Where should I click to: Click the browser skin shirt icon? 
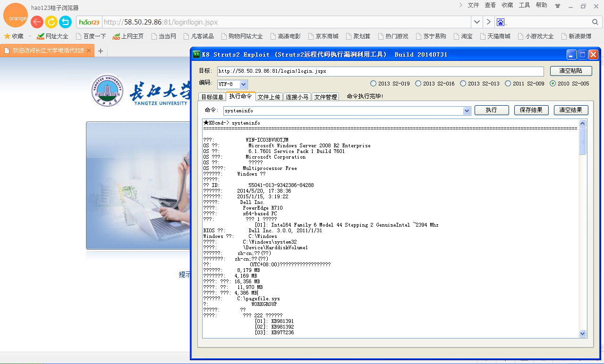point(557,6)
